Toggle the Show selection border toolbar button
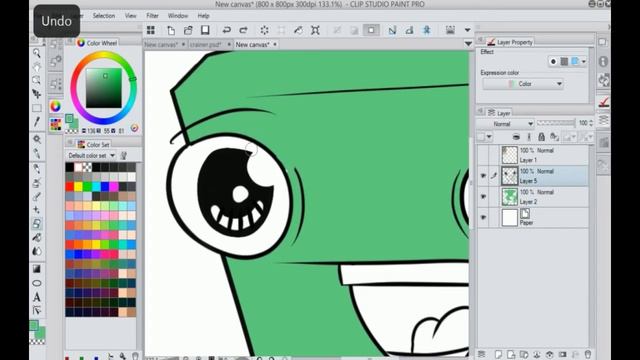 (371, 30)
